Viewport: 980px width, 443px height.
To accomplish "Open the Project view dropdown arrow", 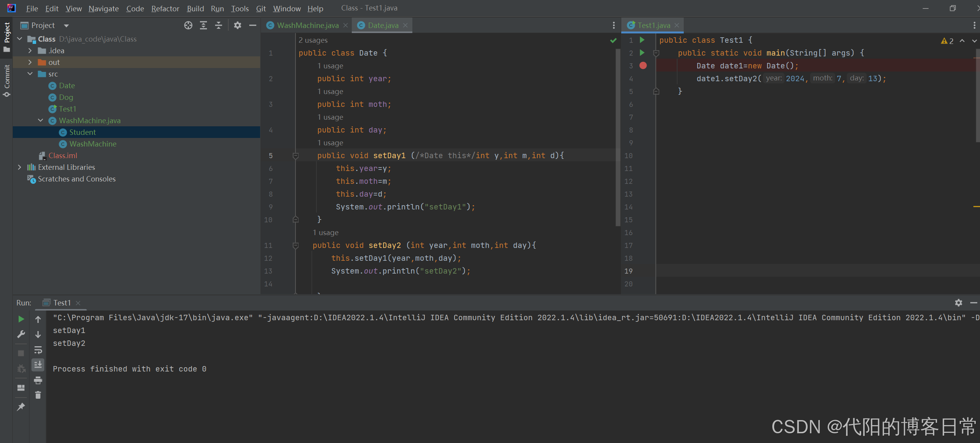I will [66, 26].
